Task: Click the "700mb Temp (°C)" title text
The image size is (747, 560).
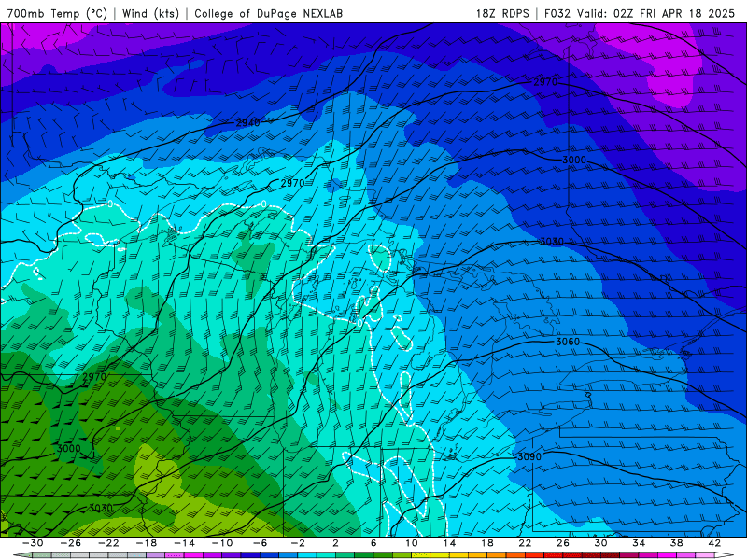Action: pos(57,13)
